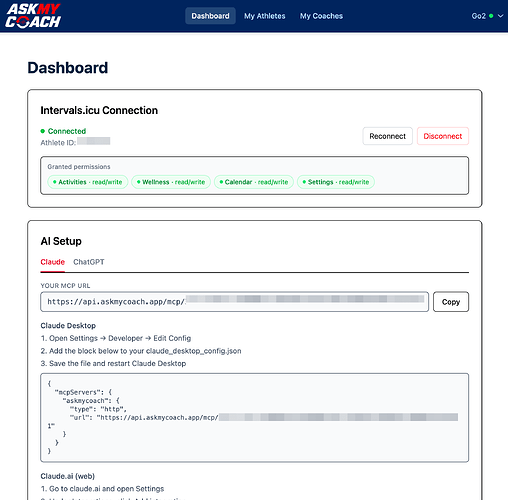
Task: Expand the Go2 account dropdown chevron
Action: (x=500, y=16)
